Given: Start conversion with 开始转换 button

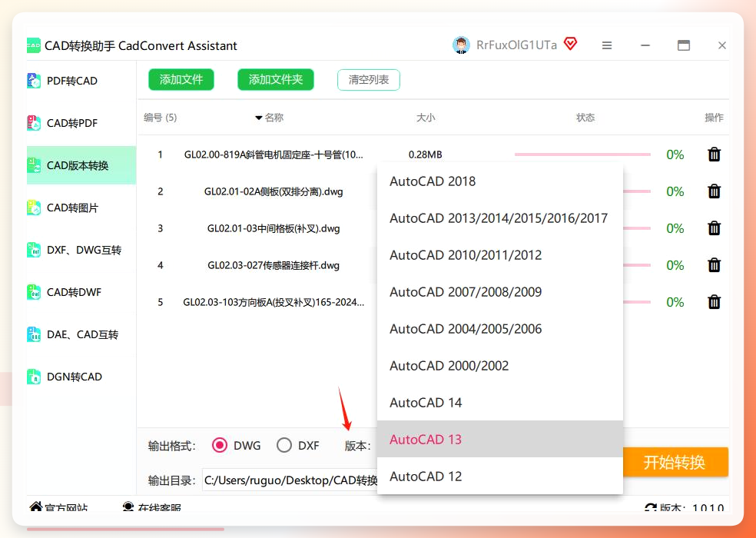Looking at the screenshot, I should 675,462.
